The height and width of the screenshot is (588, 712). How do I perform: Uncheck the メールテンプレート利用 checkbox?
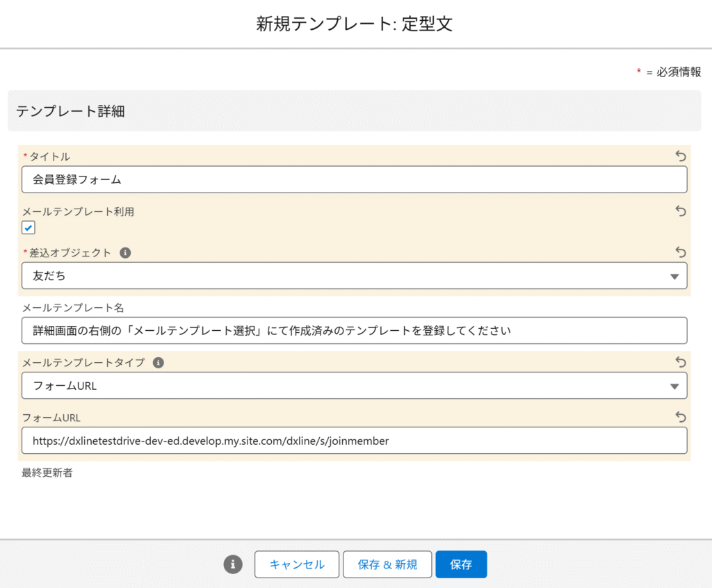click(x=29, y=227)
